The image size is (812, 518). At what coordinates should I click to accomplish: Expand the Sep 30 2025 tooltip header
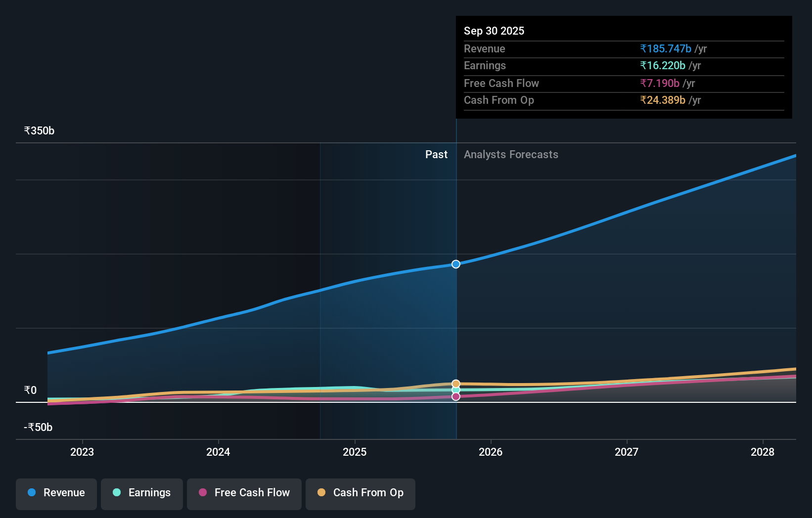click(x=494, y=31)
